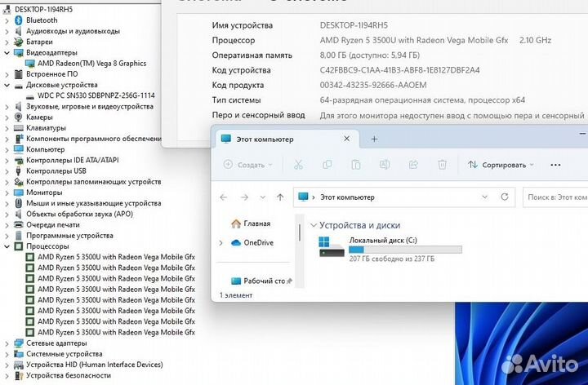Select Аудиовходы и аудиовыходы
This screenshot has height=385, width=588.
[x=73, y=31]
